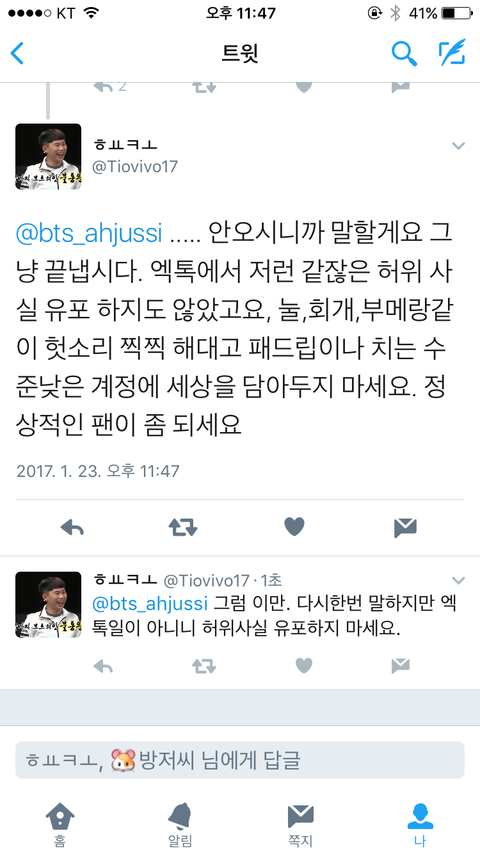
Task: Go to the 나 profile tab
Action: 420,825
